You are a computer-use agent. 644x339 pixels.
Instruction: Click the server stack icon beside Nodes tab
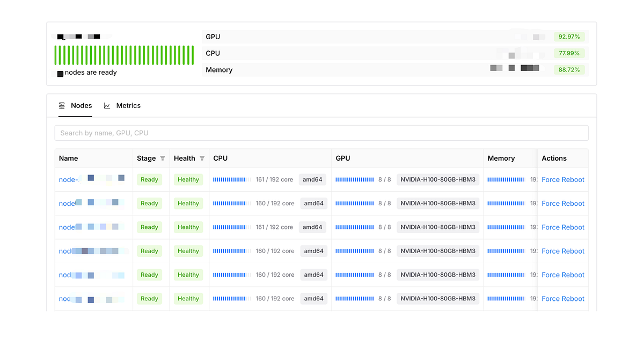pyautogui.click(x=61, y=105)
